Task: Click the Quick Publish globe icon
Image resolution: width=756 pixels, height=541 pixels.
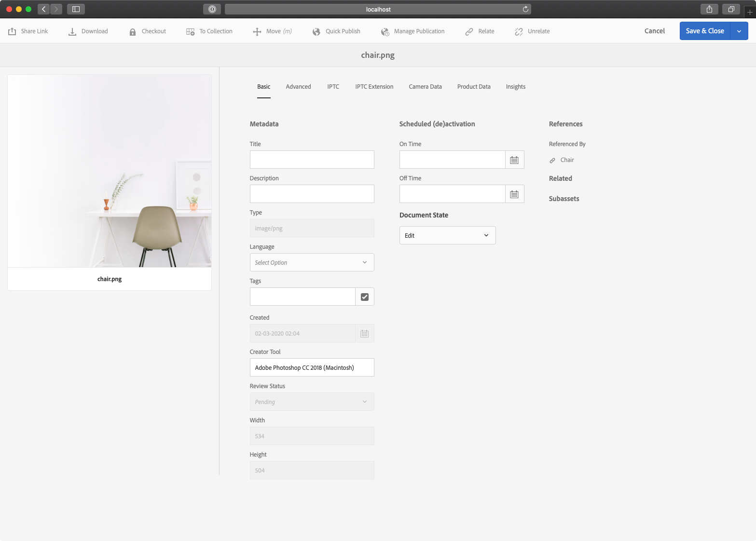Action: click(x=316, y=32)
